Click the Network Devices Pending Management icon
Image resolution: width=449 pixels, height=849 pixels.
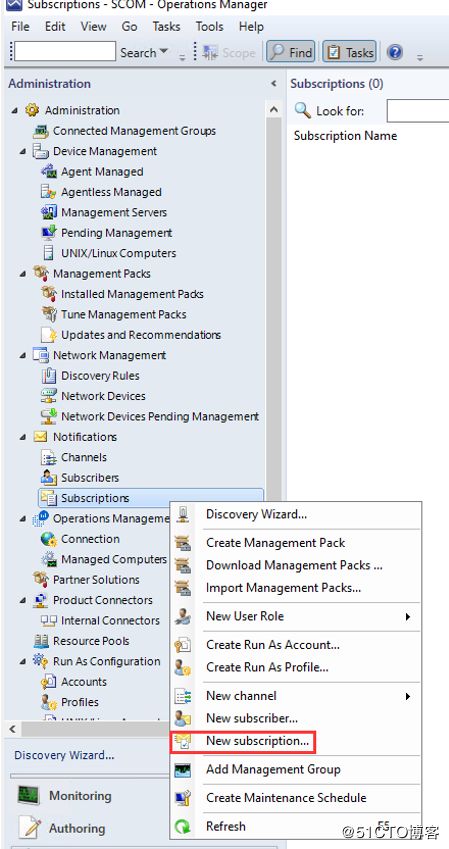49,416
